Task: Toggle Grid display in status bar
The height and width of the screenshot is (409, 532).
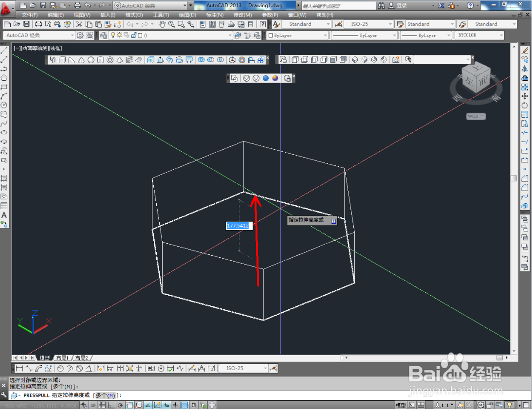Action: click(x=102, y=405)
